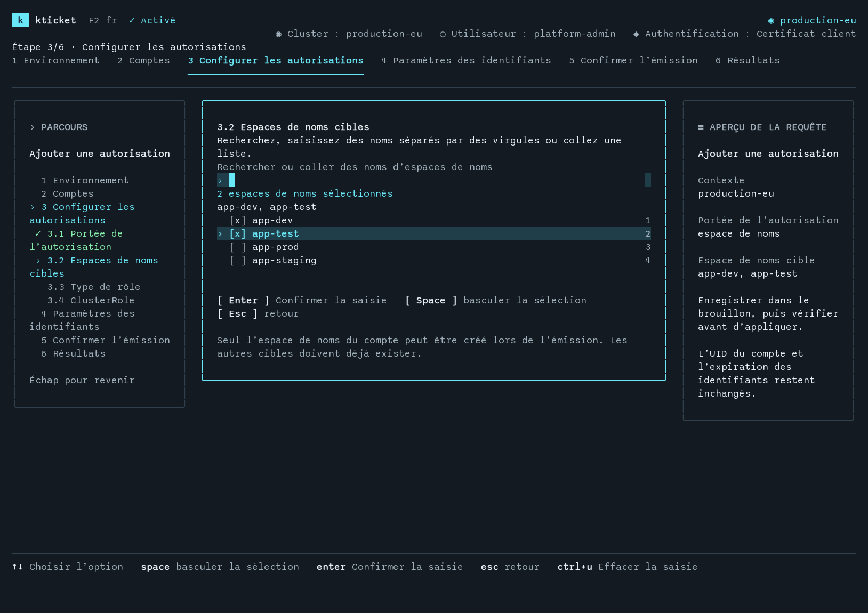Click the enter Confirmer la saisie footer hint
Image resolution: width=868 pixels, height=613 pixels.
click(x=390, y=567)
